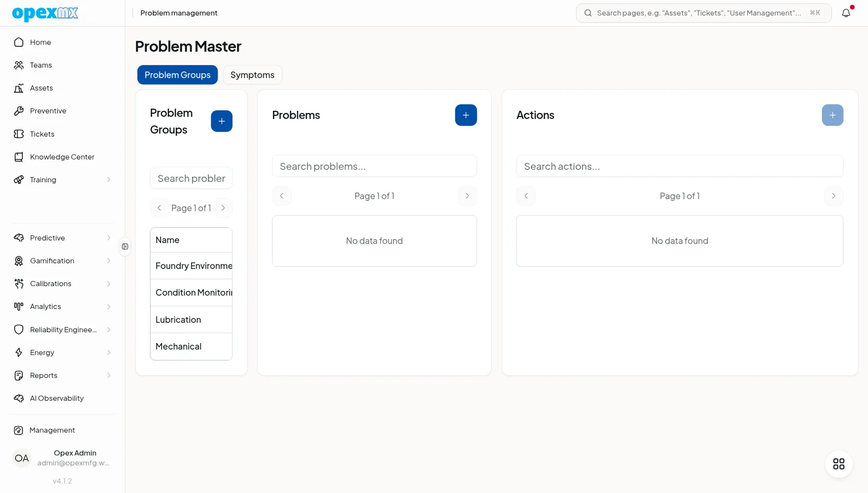Click the OA user avatar
Viewport: 868px width, 493px height.
pos(22,458)
